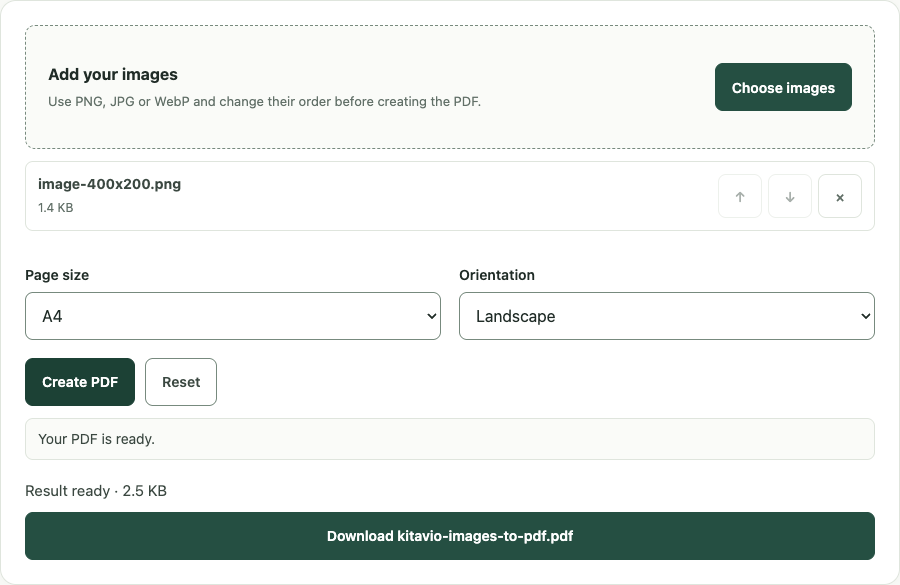Click Create PDF
The height and width of the screenshot is (585, 900).
pos(80,382)
